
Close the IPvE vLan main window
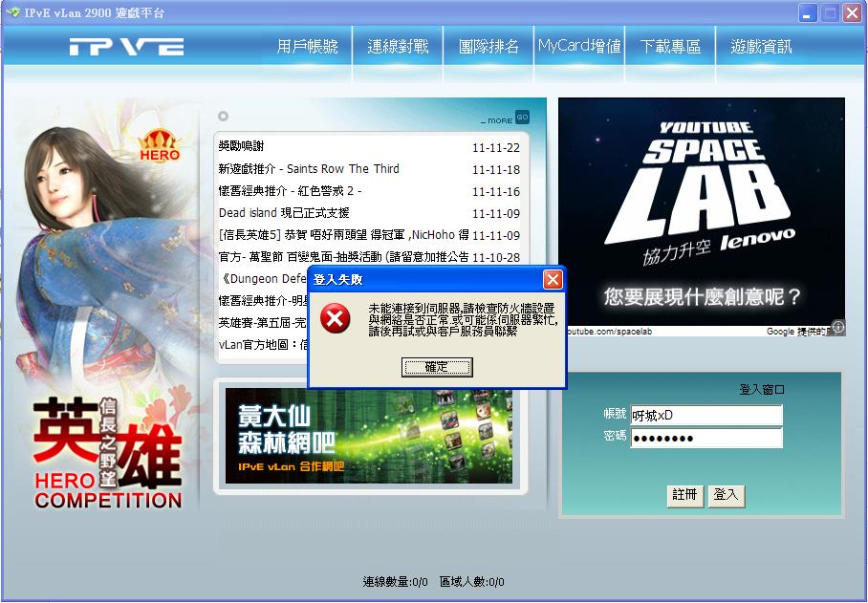pos(852,12)
